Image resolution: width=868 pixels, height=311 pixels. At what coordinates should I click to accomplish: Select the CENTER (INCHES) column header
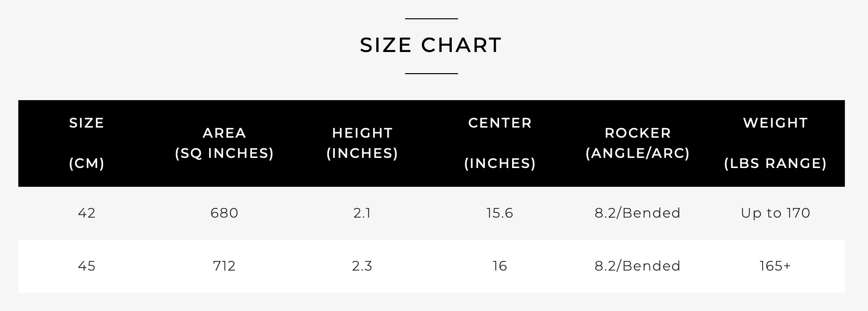click(x=500, y=143)
